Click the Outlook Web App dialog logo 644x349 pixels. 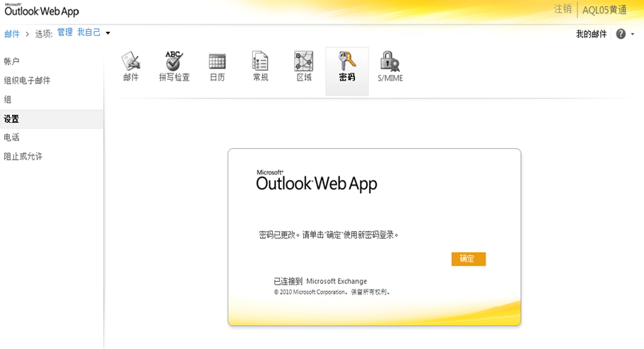pos(317,181)
